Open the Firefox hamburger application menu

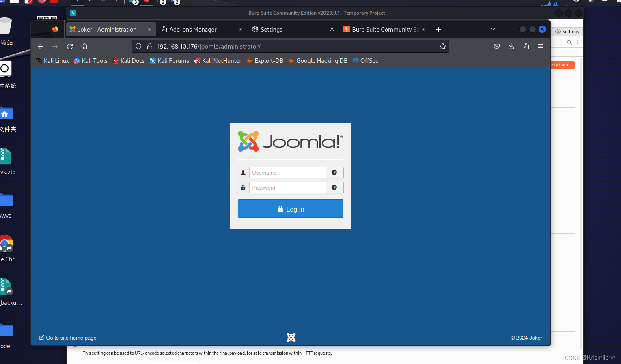pos(541,47)
